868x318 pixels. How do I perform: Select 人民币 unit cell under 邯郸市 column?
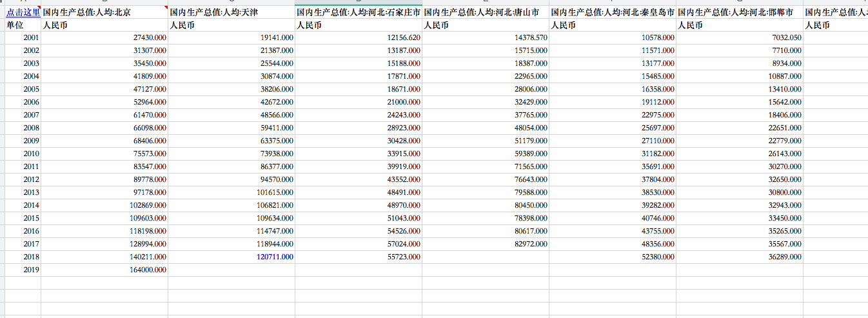[x=740, y=25]
